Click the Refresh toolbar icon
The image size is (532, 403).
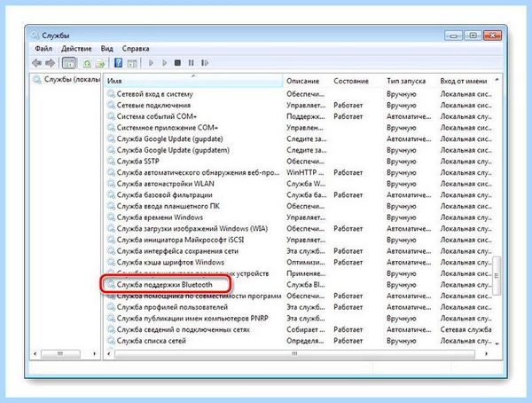[x=87, y=63]
